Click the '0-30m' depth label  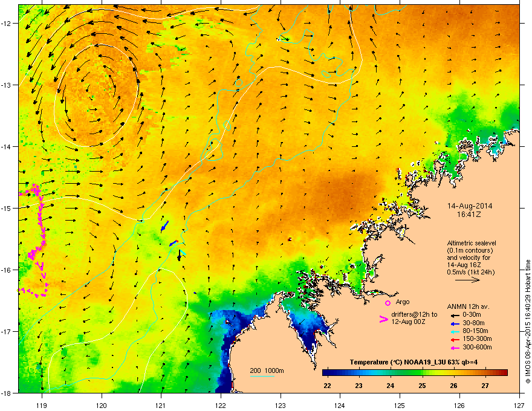coord(472,315)
